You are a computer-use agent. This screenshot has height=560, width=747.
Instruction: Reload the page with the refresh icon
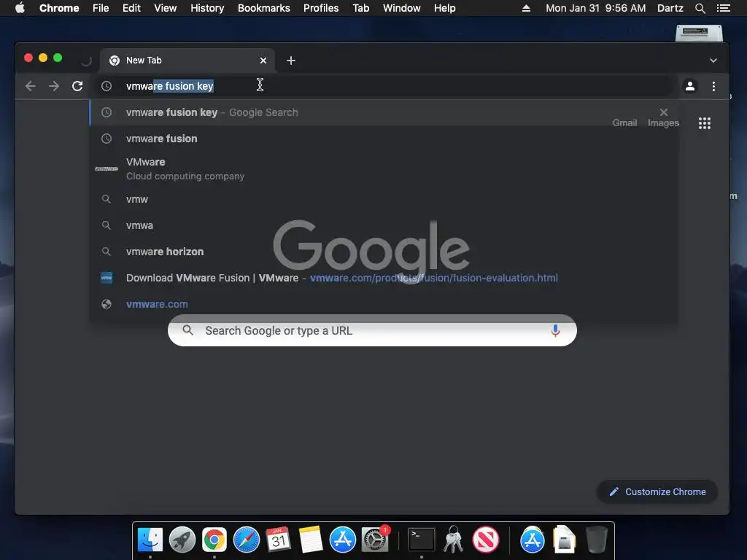(77, 86)
